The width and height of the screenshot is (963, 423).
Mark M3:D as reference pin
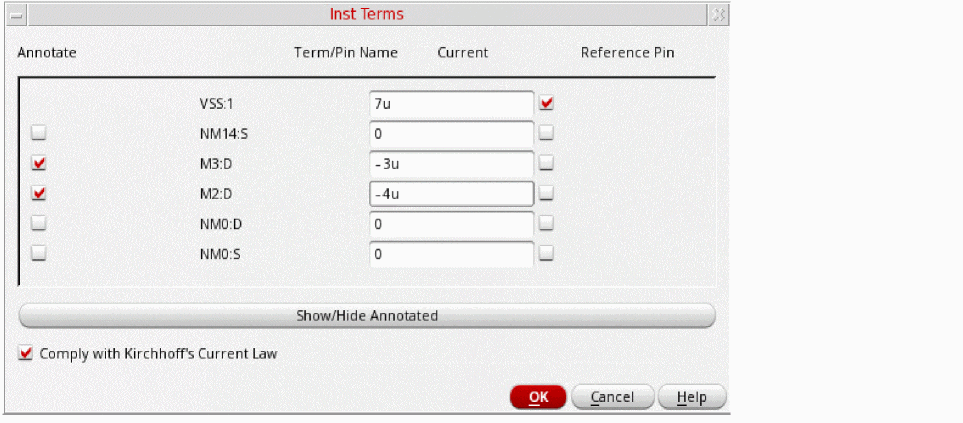coord(546,163)
